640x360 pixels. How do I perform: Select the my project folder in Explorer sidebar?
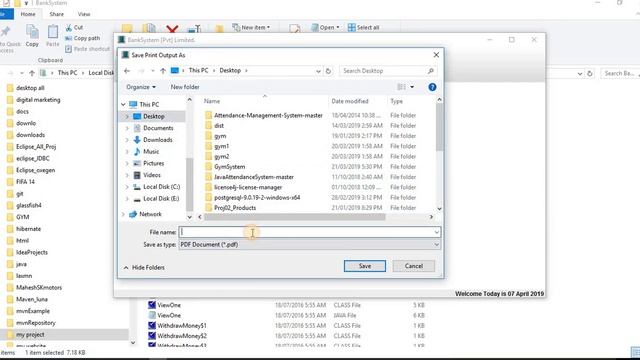tap(30, 335)
